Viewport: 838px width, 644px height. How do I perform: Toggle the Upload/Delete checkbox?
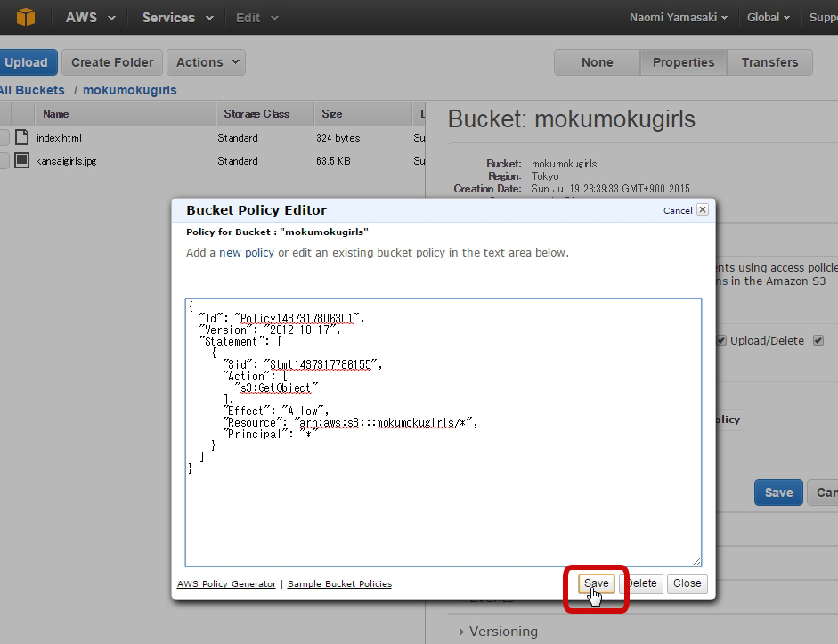coord(721,340)
